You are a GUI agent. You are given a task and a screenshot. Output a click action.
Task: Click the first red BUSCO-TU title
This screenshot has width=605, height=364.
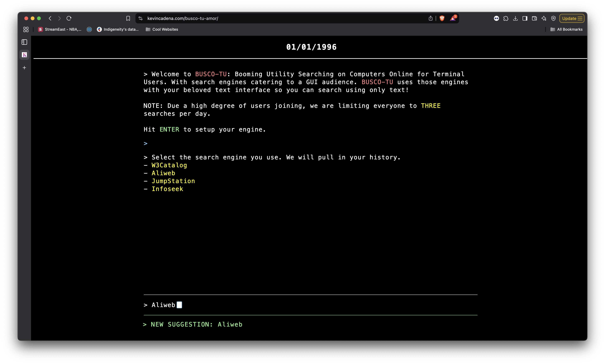pos(211,74)
